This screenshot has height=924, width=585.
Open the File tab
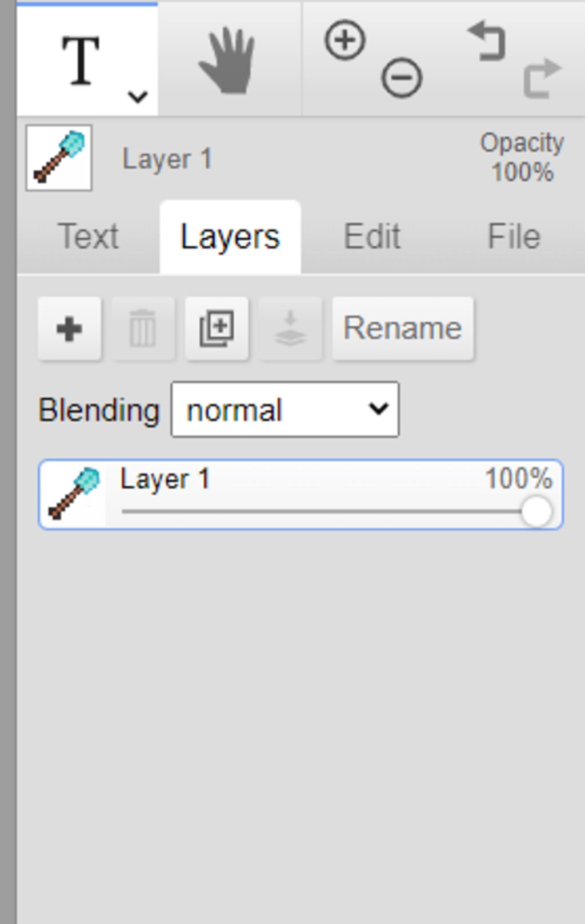[514, 237]
